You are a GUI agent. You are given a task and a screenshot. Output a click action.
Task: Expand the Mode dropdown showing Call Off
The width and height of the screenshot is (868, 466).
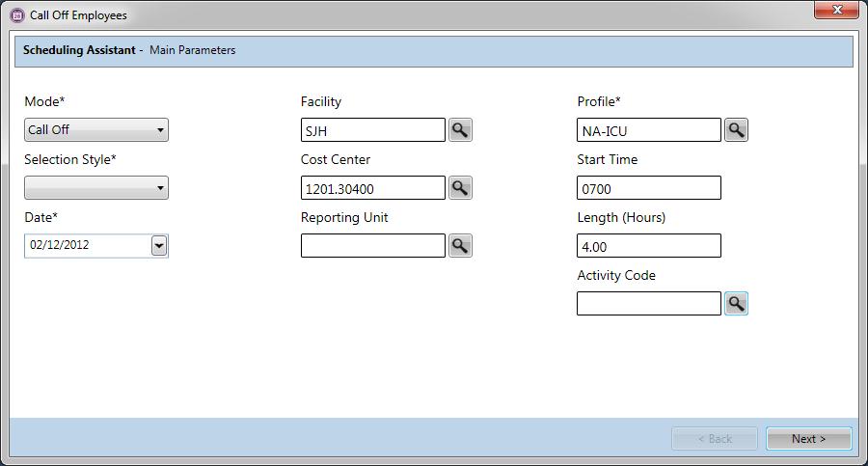[96, 130]
